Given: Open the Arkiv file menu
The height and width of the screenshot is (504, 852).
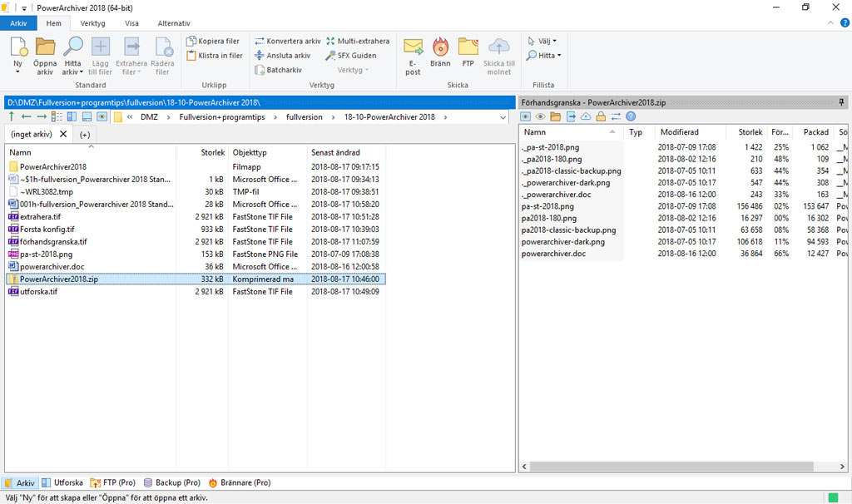Looking at the screenshot, I should pyautogui.click(x=18, y=23).
